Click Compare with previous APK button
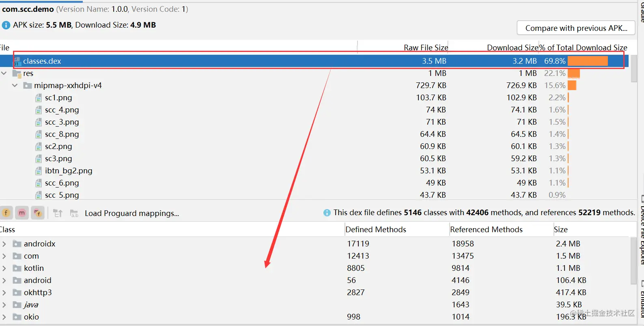Image resolution: width=644 pixels, height=326 pixels. (576, 28)
